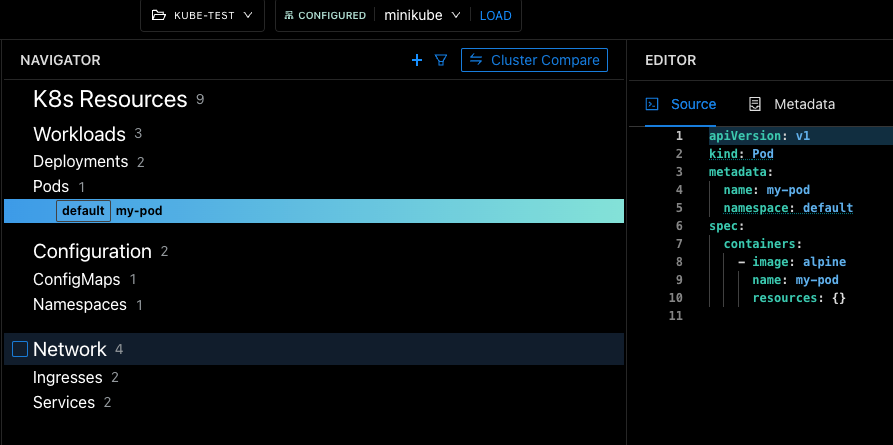Viewport: 893px width, 445px height.
Task: Click the 'resources: {}' editor line
Action: (x=799, y=298)
